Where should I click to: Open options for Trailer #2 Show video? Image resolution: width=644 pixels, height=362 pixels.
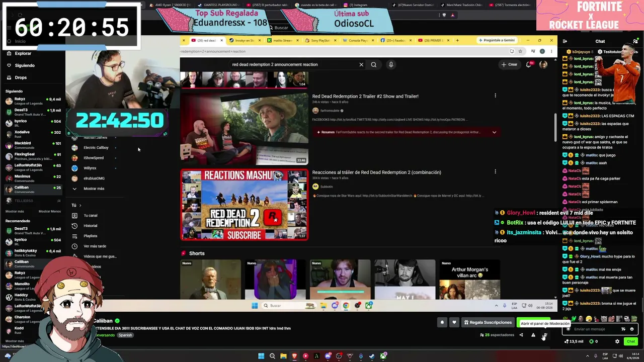495,96
